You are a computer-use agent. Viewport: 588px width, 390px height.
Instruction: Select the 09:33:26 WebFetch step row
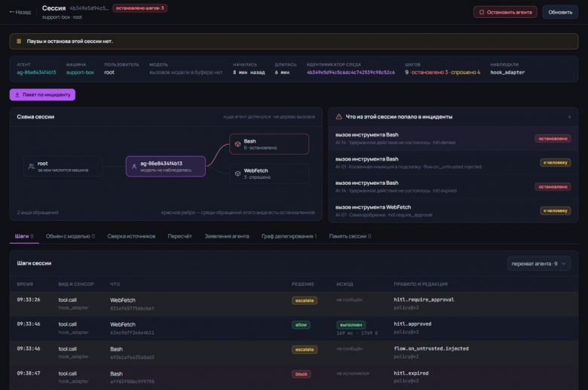click(x=294, y=304)
